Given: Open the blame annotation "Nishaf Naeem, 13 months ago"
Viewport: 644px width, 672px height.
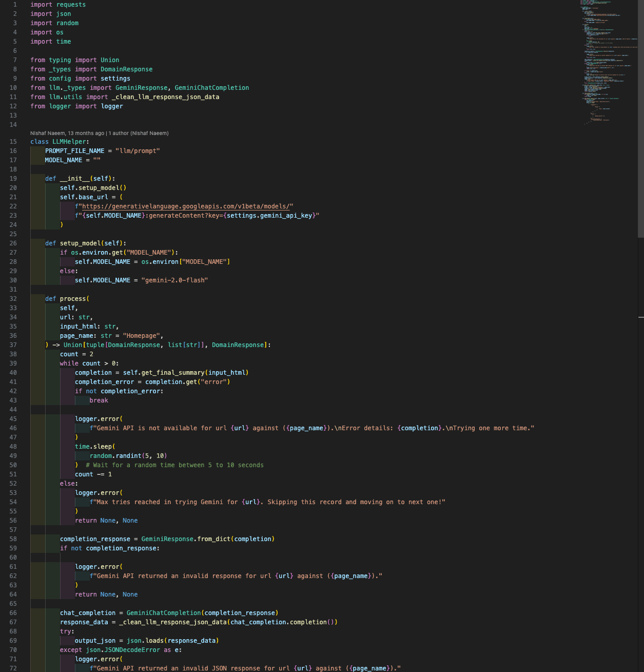Looking at the screenshot, I should pyautogui.click(x=67, y=133).
